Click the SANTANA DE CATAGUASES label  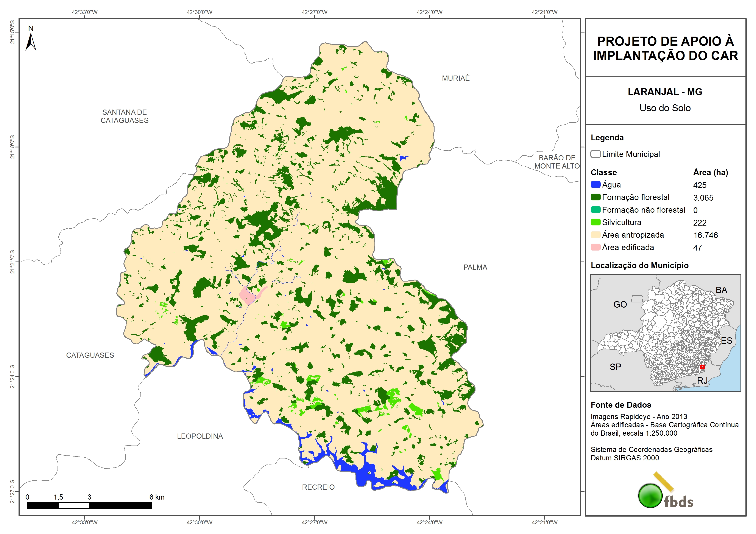tap(125, 116)
